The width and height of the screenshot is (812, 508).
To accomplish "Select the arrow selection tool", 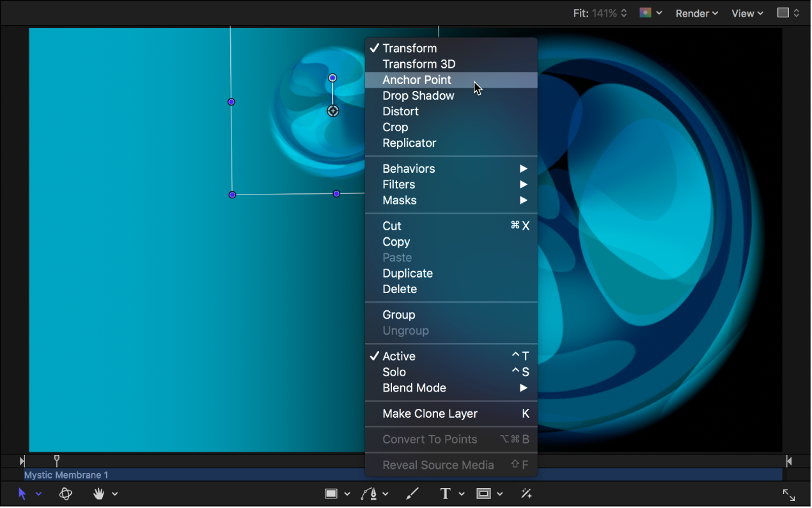I will click(22, 493).
